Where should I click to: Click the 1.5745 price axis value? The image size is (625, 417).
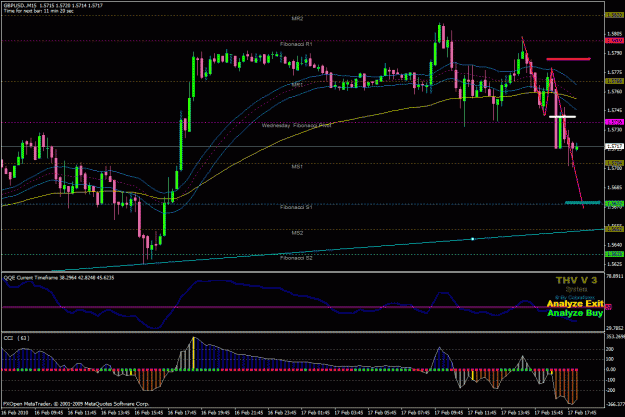pyautogui.click(x=614, y=110)
